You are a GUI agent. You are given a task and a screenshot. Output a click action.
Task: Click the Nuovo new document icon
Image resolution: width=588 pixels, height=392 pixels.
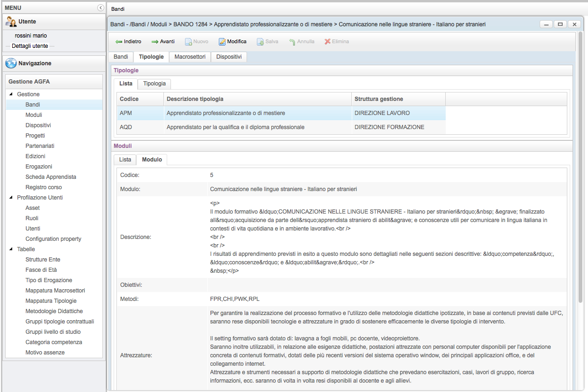pos(188,42)
